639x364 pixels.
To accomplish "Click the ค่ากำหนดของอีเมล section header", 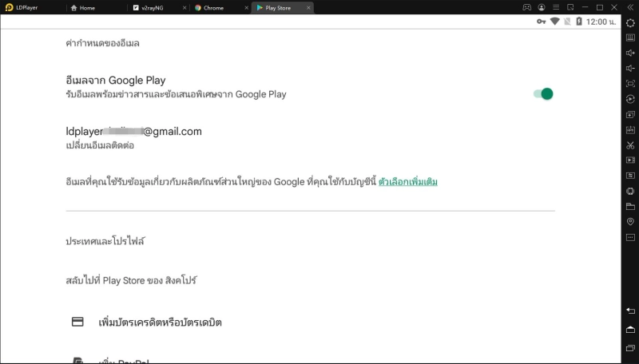I will point(103,43).
